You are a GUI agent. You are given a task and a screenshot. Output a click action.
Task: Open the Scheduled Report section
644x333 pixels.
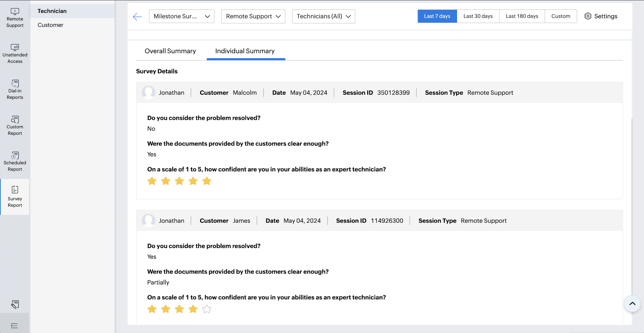(15, 162)
